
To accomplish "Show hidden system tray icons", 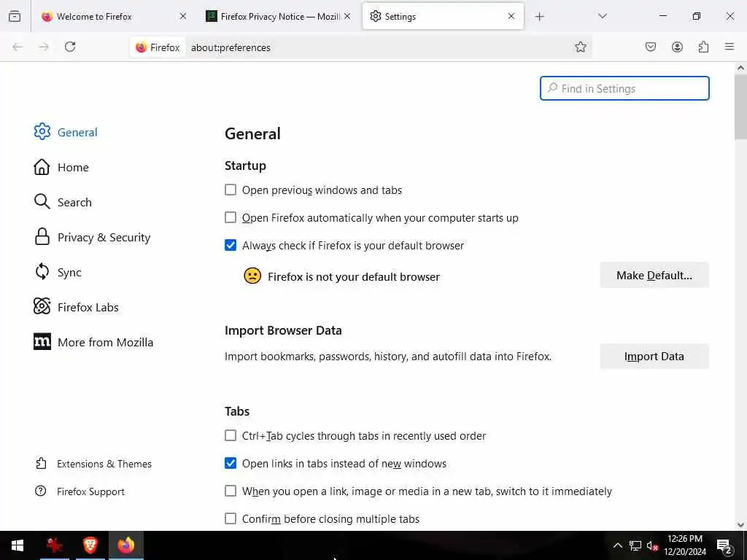I will [x=617, y=545].
